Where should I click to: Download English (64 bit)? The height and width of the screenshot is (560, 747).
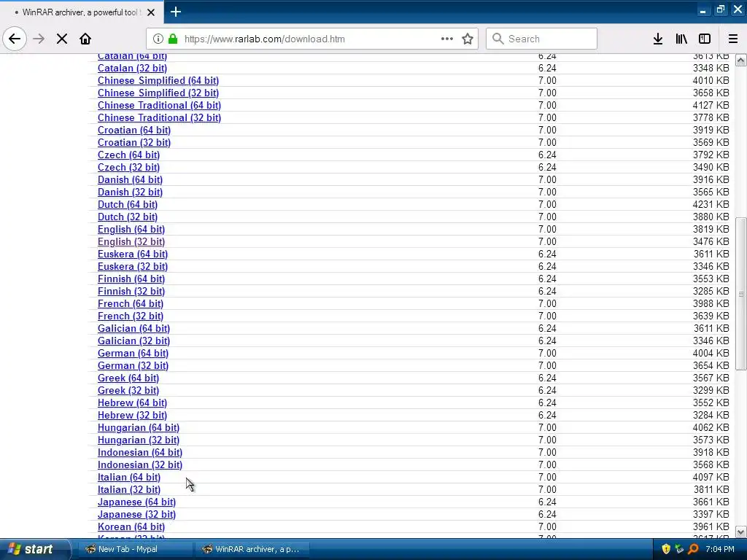point(131,229)
